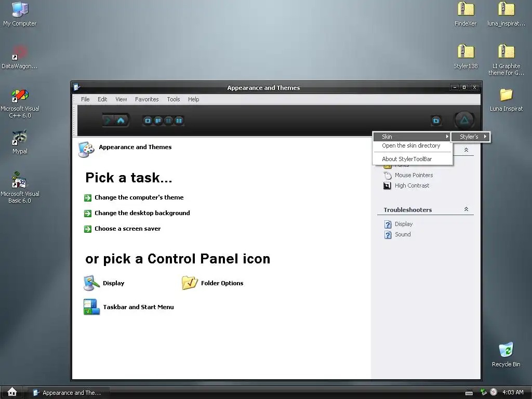Choose Open the skin directory menu entry
The height and width of the screenshot is (399, 532).
click(412, 145)
